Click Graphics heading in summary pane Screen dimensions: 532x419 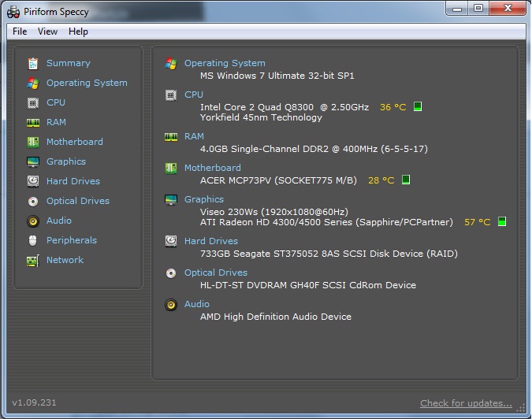(204, 200)
